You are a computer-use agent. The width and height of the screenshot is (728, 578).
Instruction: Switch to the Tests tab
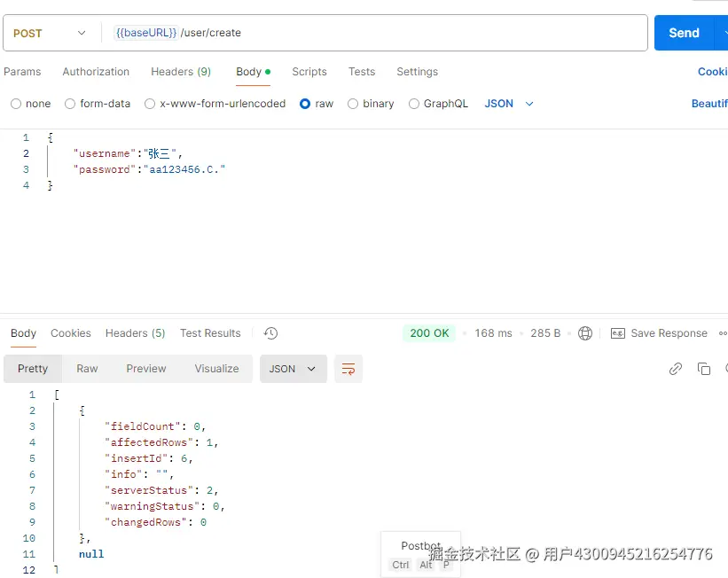point(362,72)
